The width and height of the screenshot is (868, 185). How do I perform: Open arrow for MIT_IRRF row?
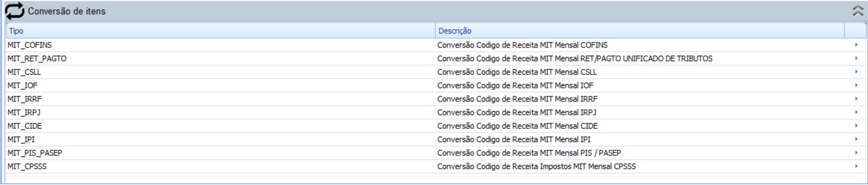tap(856, 99)
